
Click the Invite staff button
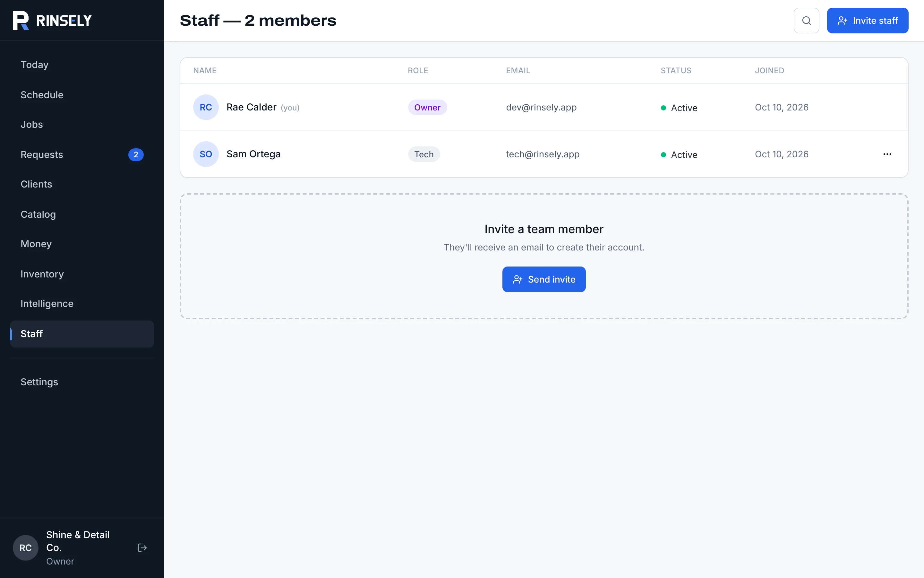point(868,21)
